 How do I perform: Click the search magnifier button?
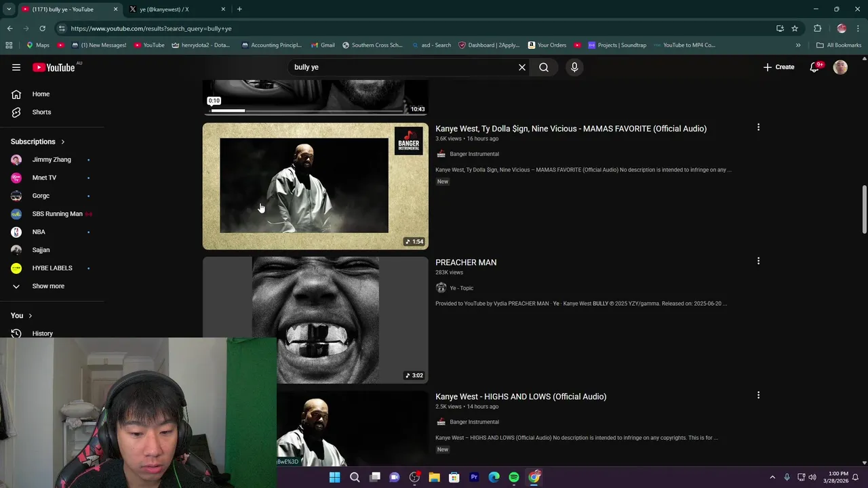tap(544, 67)
